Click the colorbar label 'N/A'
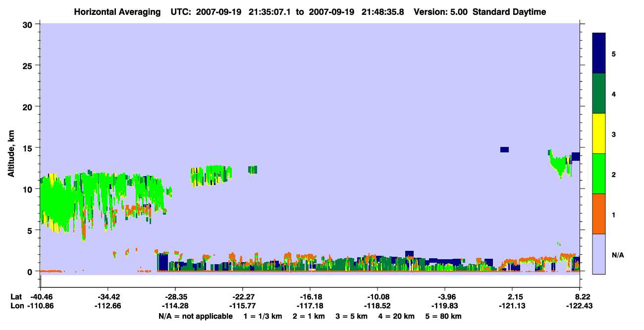 coord(618,255)
